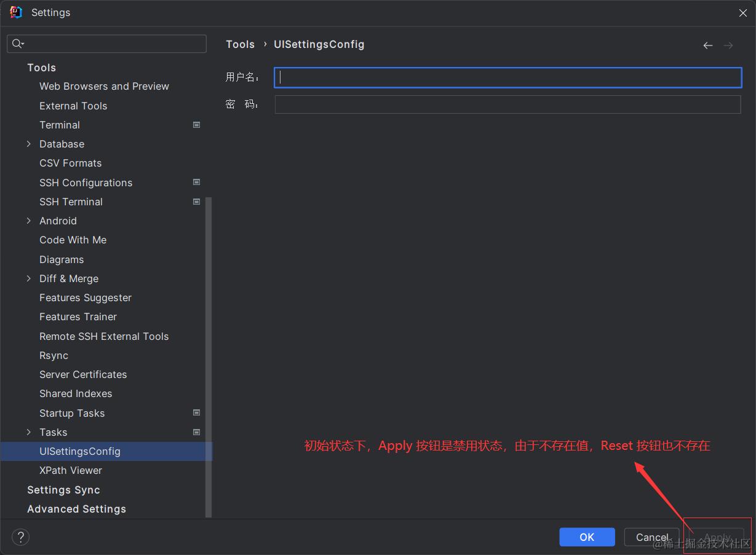
Task: Click the project-level icon beside Terminal
Action: pyautogui.click(x=197, y=125)
